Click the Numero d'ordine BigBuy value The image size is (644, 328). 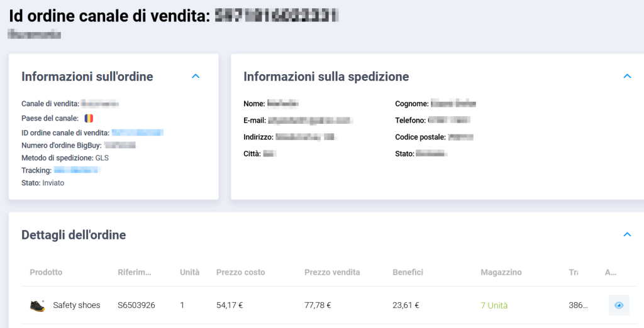[119, 145]
